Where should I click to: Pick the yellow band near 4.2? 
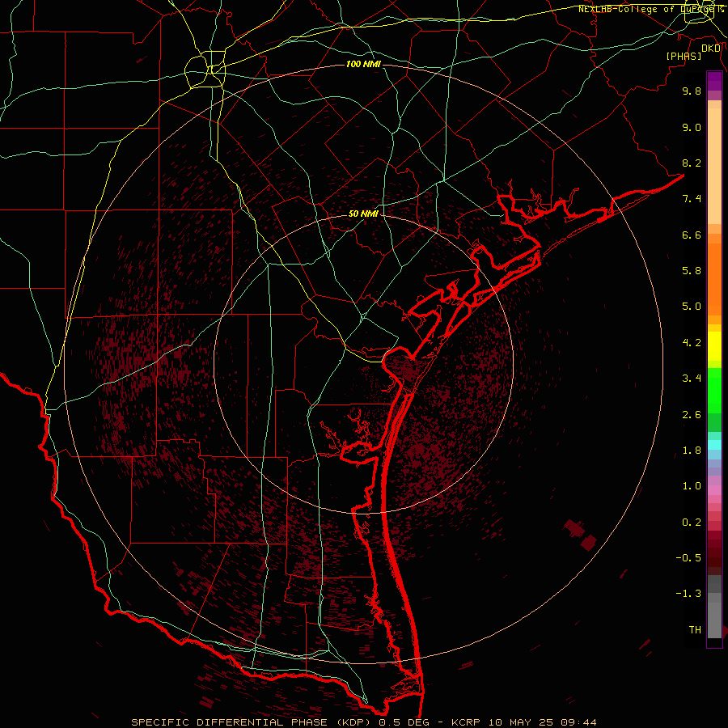(x=714, y=346)
